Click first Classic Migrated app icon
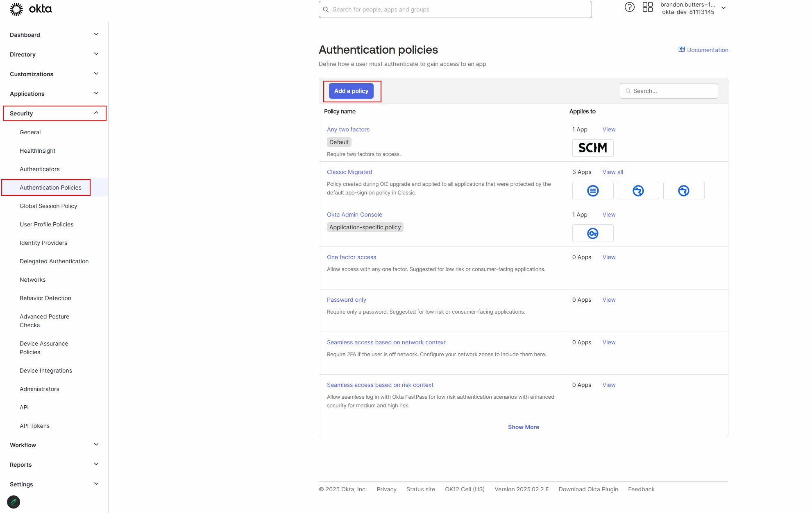The width and height of the screenshot is (812, 513). pos(593,191)
